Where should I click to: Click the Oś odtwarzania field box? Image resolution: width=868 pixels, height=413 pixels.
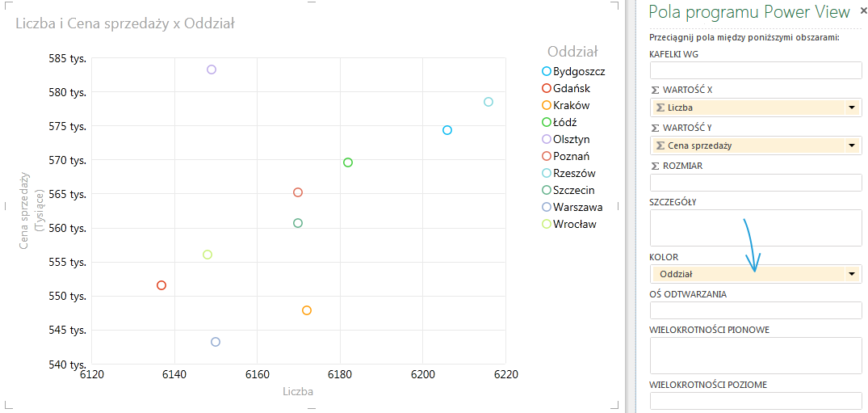pos(755,311)
